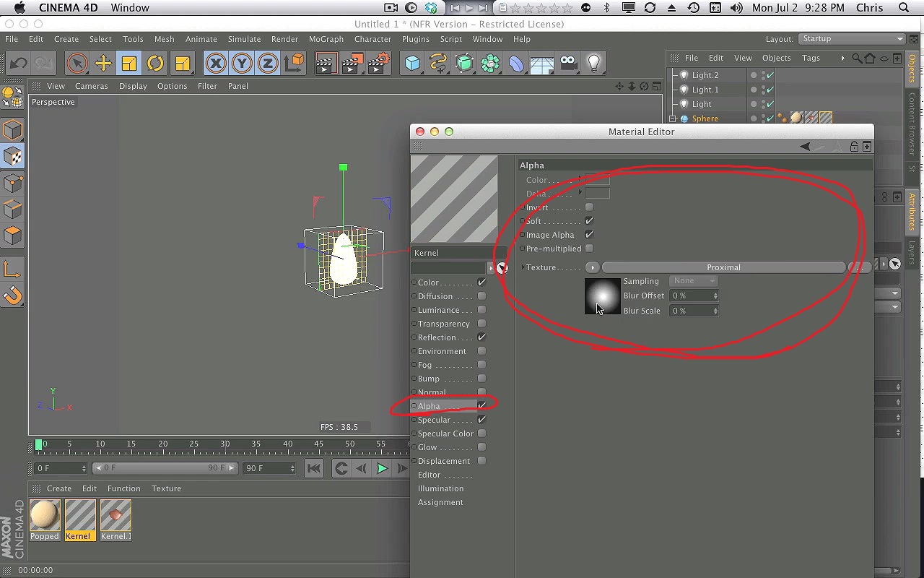Select the Specular Color channel label
The image size is (924, 578).
coord(445,433)
